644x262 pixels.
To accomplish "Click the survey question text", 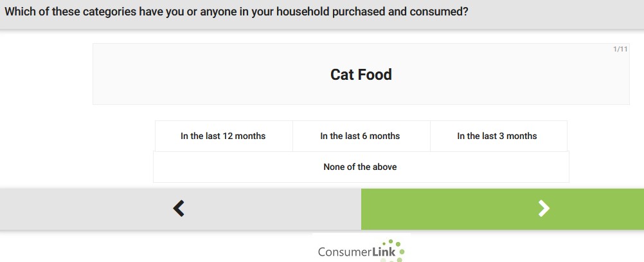I will tap(236, 12).
